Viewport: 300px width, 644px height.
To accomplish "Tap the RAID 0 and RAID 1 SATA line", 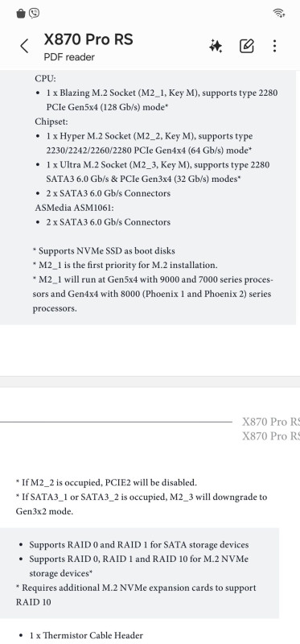I will [138, 545].
